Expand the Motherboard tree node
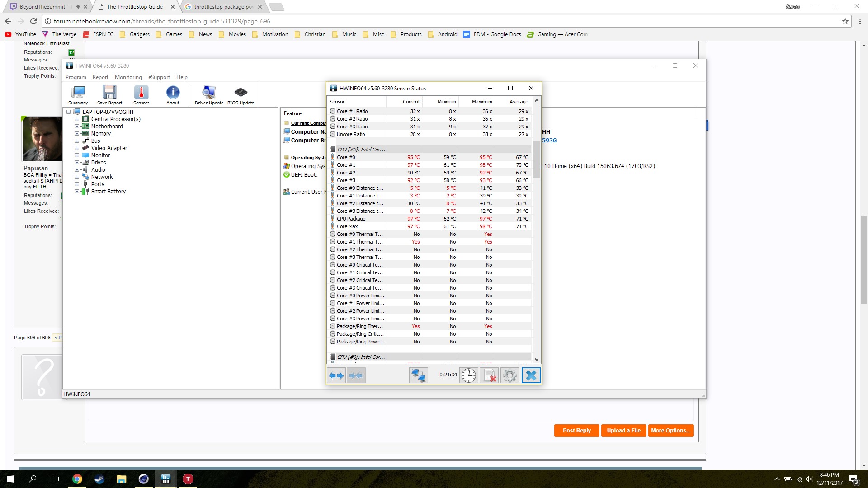 point(77,127)
